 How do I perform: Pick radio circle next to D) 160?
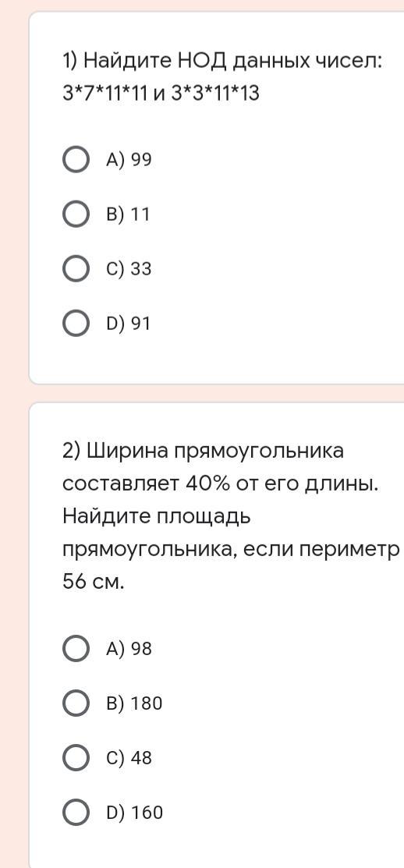(76, 813)
